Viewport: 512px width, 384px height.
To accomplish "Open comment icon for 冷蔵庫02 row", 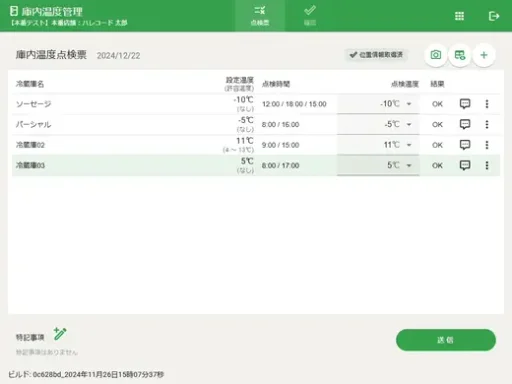I will (x=465, y=145).
